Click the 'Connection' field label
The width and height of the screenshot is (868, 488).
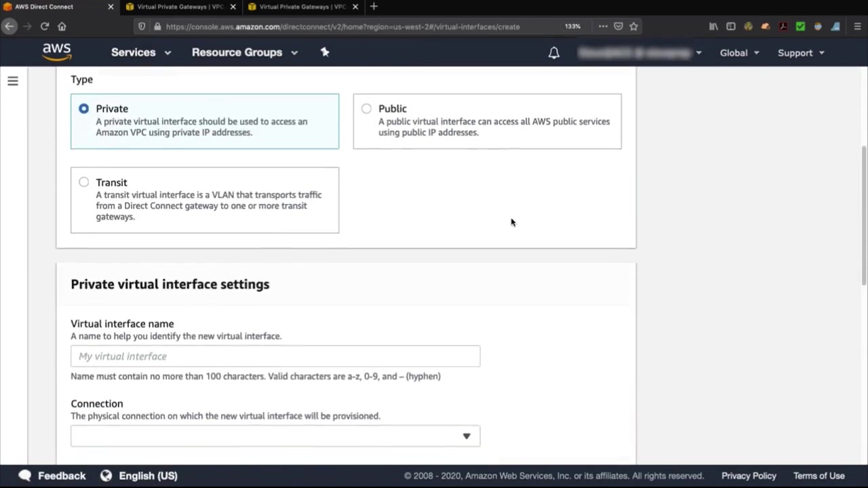(x=97, y=403)
